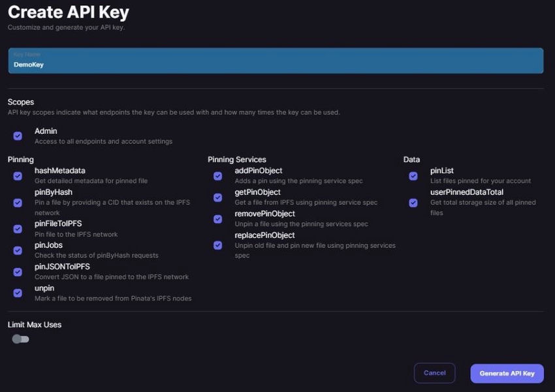The height and width of the screenshot is (392, 555).
Task: Toggle the unpin scope checkbox
Action: tap(18, 293)
